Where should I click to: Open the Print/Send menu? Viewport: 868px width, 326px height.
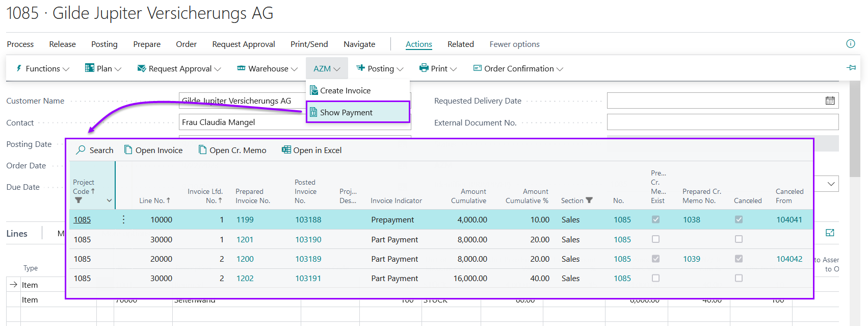point(309,44)
